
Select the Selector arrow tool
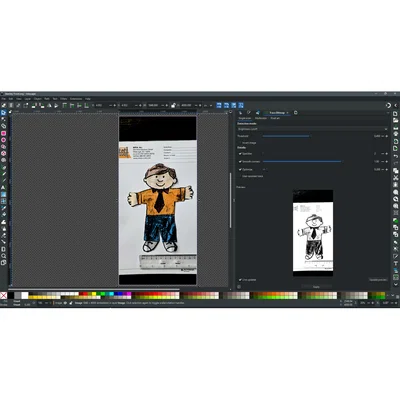tap(3, 113)
